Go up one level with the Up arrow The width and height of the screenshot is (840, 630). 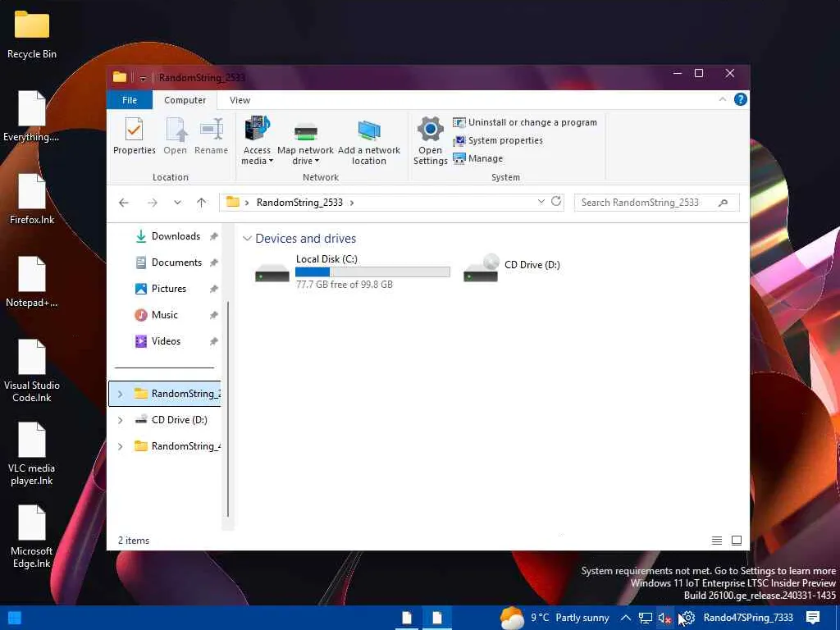[x=202, y=203]
